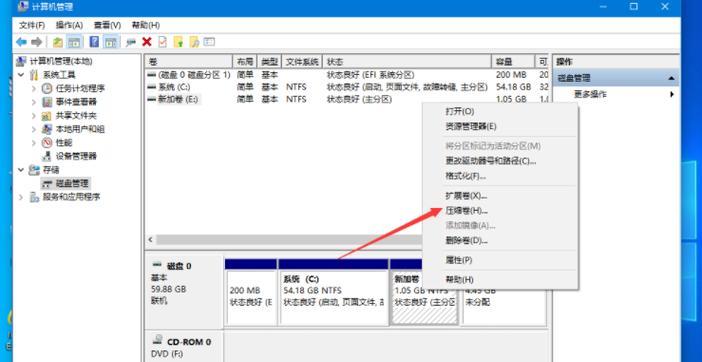Click 更多操作 in the actions pane
The image size is (702, 362).
tap(590, 94)
